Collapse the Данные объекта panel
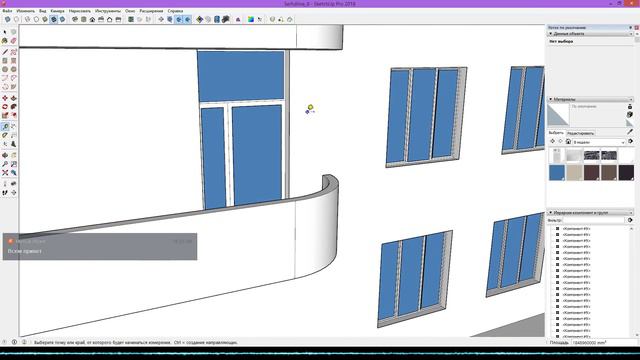This screenshot has height=360, width=640. tap(551, 34)
